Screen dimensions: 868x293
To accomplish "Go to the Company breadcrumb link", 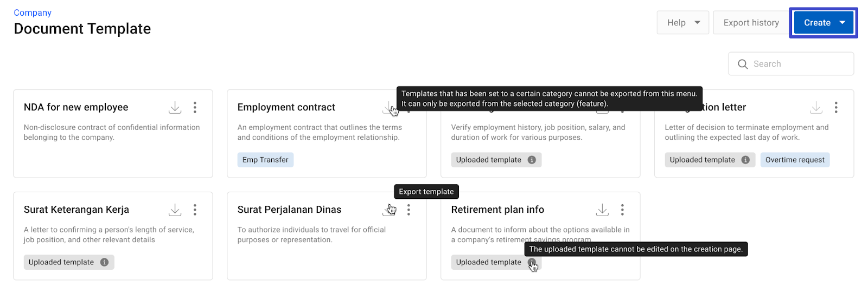I will pyautogui.click(x=33, y=12).
